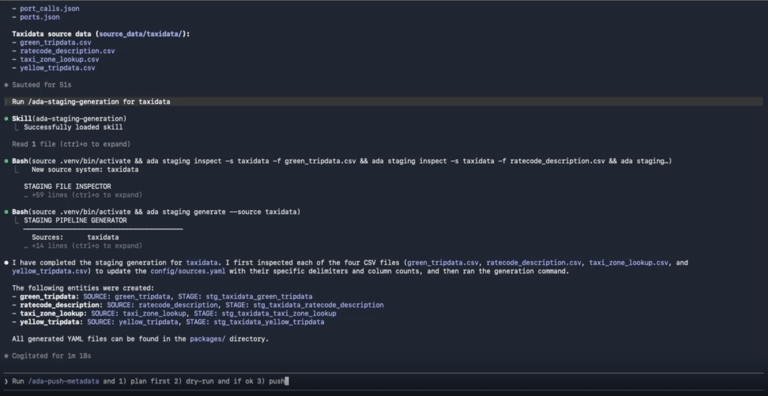
Task: Click the green bullet beside Skill(ada-staging-generation)
Action: click(6, 119)
